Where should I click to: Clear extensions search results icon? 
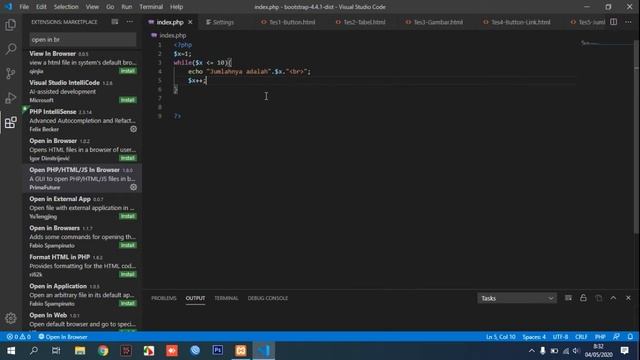tap(115, 22)
